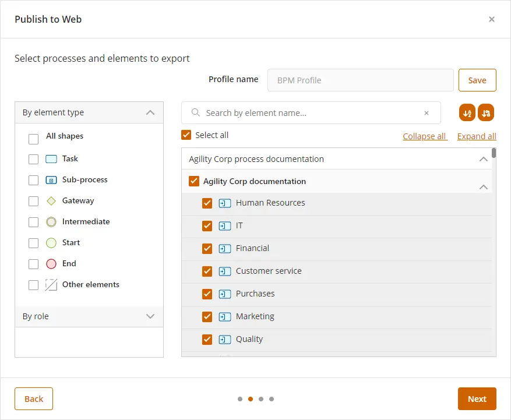Viewport: 511px width, 420px height.
Task: Click the Human Resources row label
Action: click(270, 203)
